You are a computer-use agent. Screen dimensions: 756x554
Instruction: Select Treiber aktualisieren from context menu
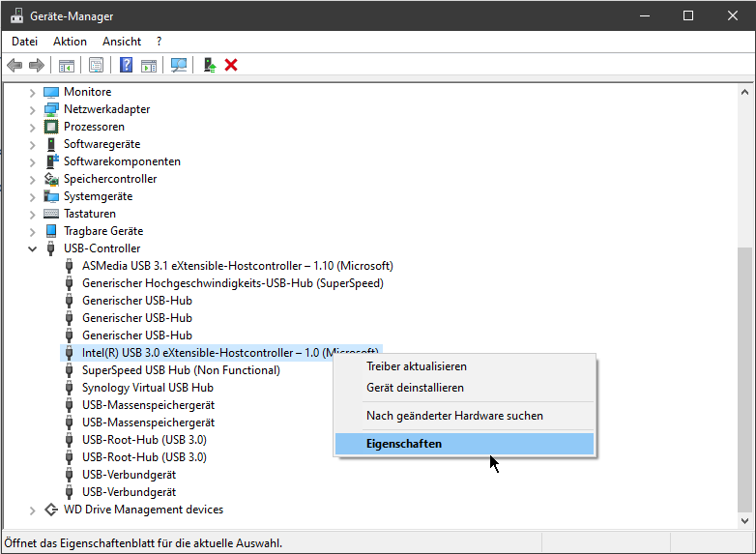coord(417,366)
